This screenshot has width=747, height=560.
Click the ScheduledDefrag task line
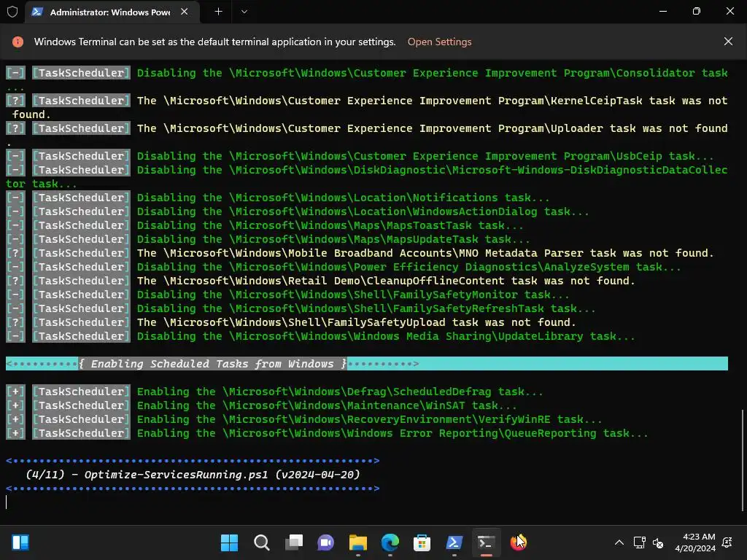coord(274,392)
